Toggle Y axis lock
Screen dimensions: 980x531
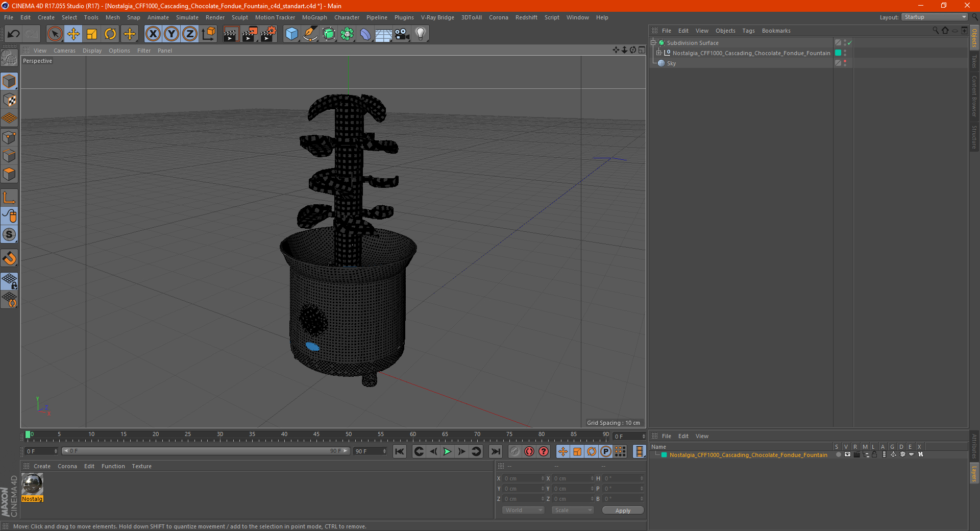coord(171,34)
